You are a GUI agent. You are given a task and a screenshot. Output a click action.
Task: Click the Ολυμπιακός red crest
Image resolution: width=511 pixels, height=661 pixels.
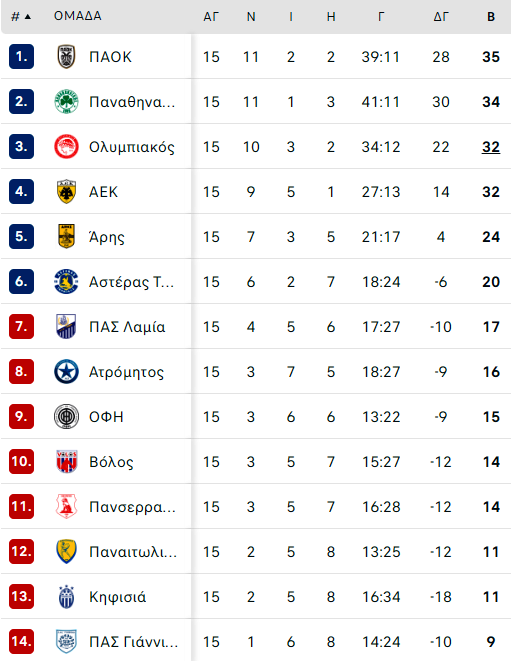point(66,147)
